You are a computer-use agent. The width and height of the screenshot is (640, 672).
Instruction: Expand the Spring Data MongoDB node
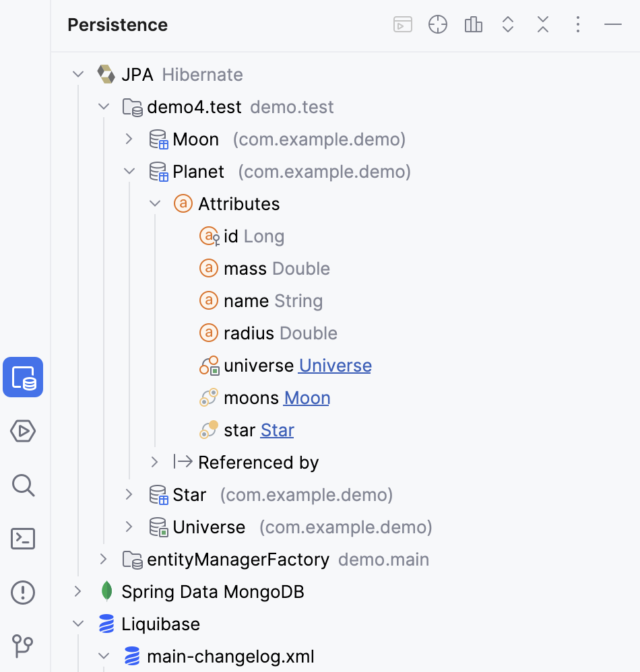[x=77, y=591]
